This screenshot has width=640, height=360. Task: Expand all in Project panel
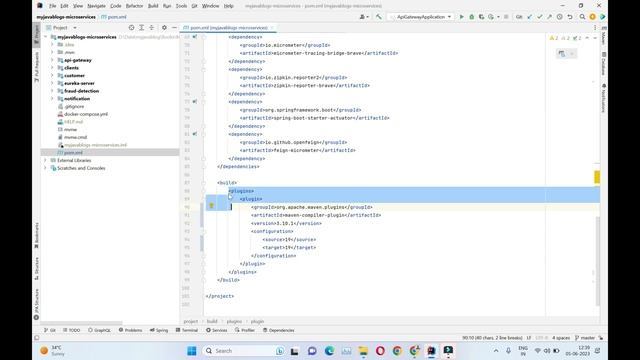142,28
